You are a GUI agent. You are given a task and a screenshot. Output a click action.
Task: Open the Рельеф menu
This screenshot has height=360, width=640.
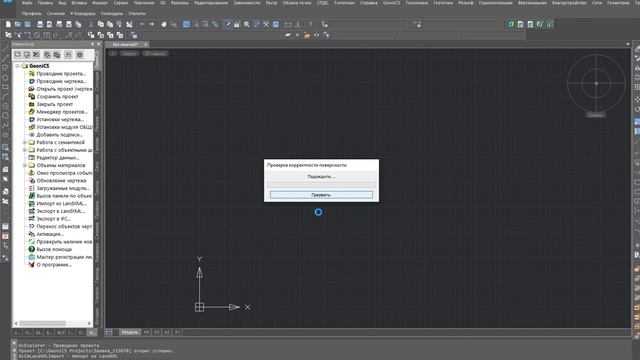pyautogui.click(x=466, y=3)
